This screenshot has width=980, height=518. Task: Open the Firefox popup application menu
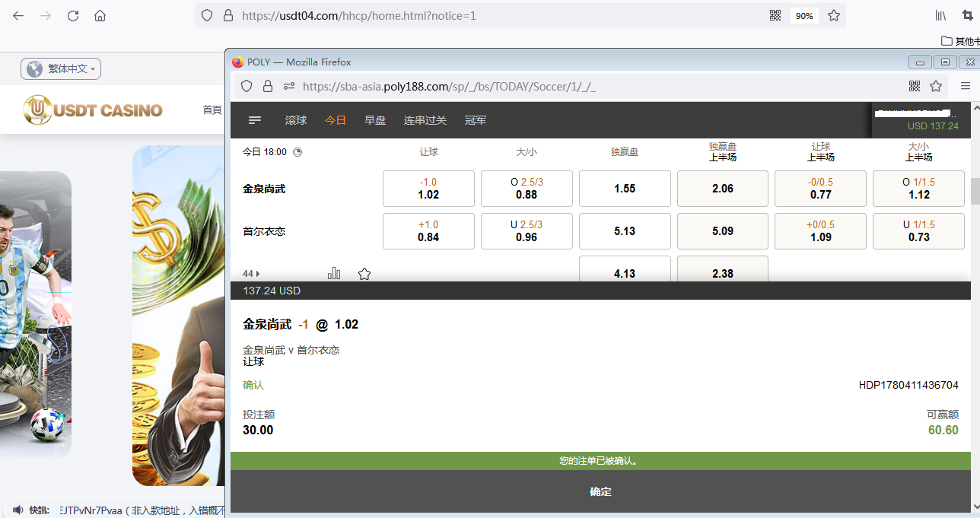pyautogui.click(x=966, y=86)
